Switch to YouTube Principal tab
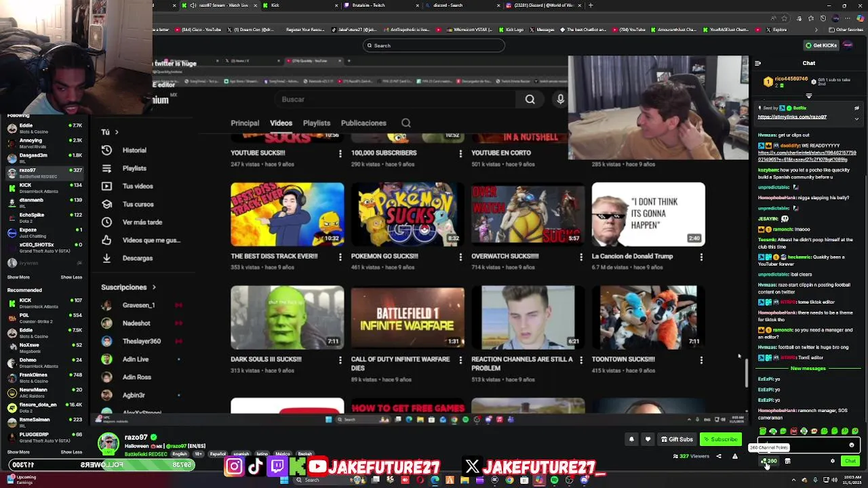868x488 pixels. [245, 123]
